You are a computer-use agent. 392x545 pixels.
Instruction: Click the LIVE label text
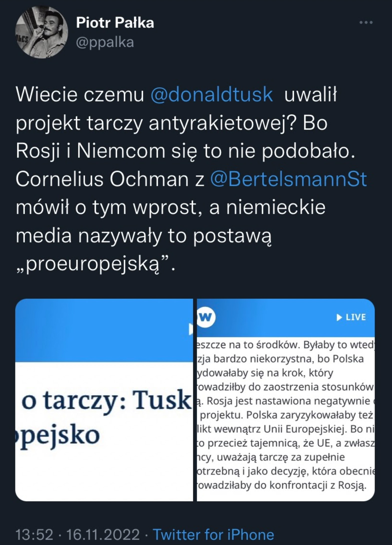(x=356, y=318)
